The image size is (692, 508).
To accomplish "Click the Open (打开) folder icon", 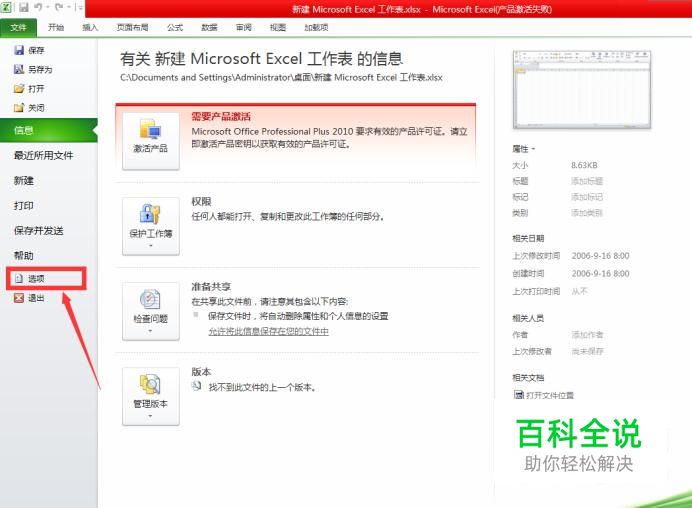I will pyautogui.click(x=19, y=89).
